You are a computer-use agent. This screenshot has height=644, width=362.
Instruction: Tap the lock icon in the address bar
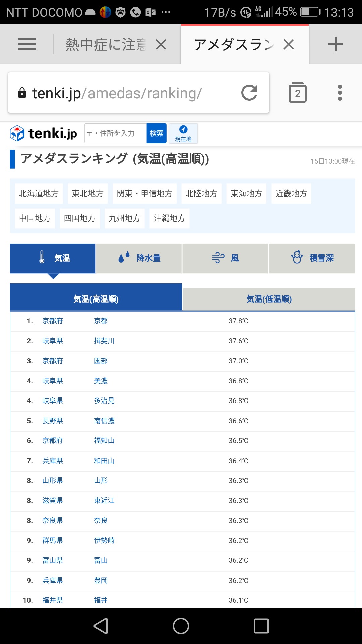click(x=22, y=93)
